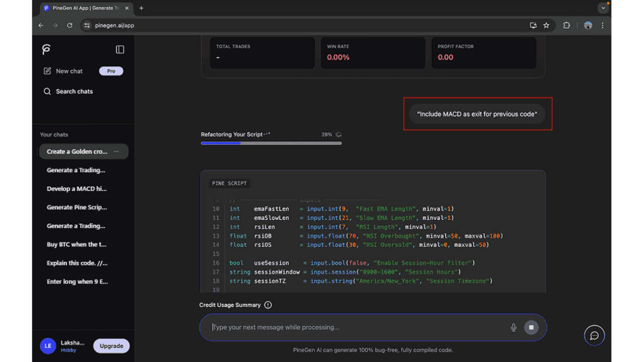Click the 'Include MACD as exit' message
The image size is (644, 362).
click(477, 114)
